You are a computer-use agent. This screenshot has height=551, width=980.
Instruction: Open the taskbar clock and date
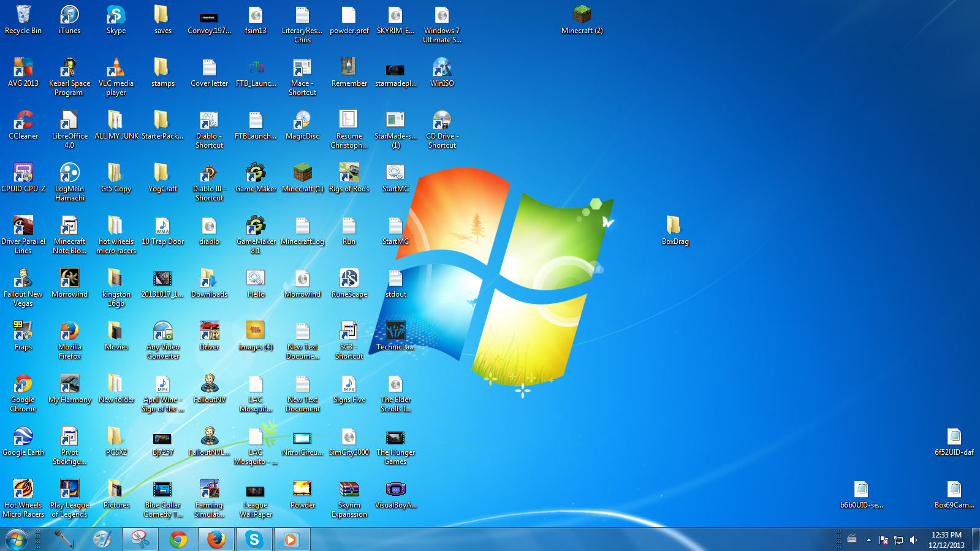pyautogui.click(x=946, y=540)
